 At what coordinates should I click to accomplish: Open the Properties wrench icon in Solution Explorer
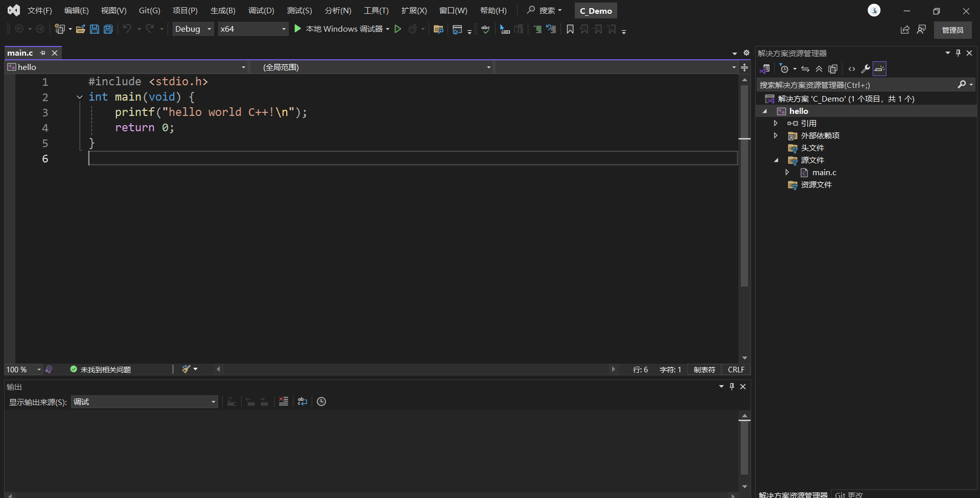865,69
